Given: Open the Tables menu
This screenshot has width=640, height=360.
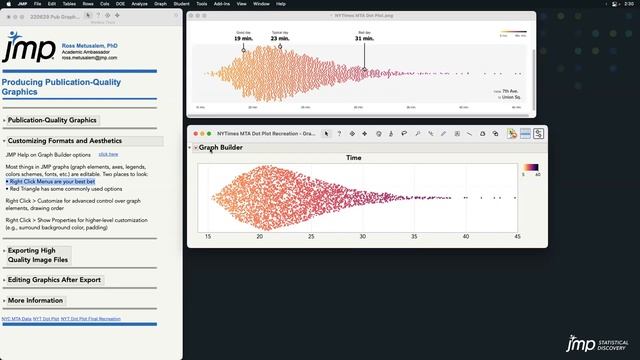Looking at the screenshot, I should tap(69, 4).
